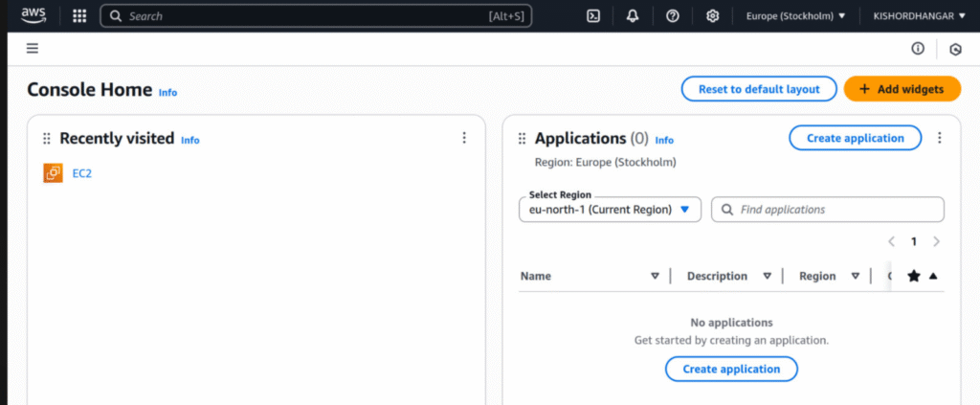Open the notifications bell icon
The height and width of the screenshot is (405, 980).
pyautogui.click(x=633, y=16)
